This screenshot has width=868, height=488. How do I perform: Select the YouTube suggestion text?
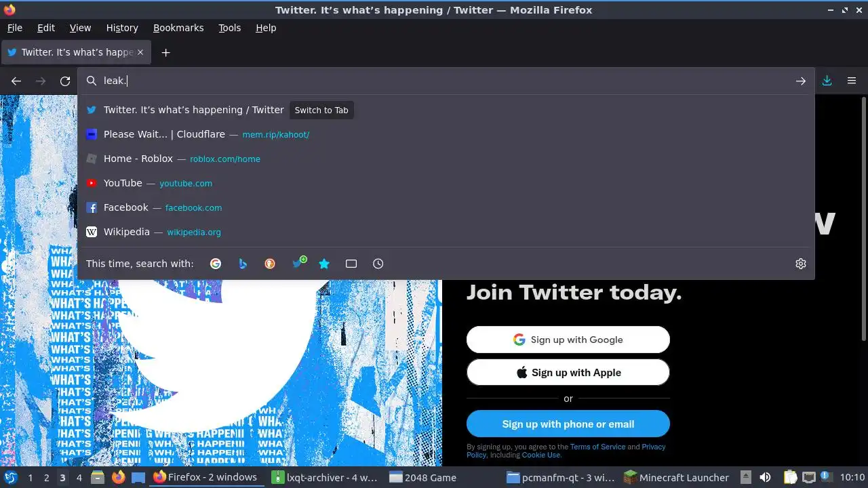[123, 183]
